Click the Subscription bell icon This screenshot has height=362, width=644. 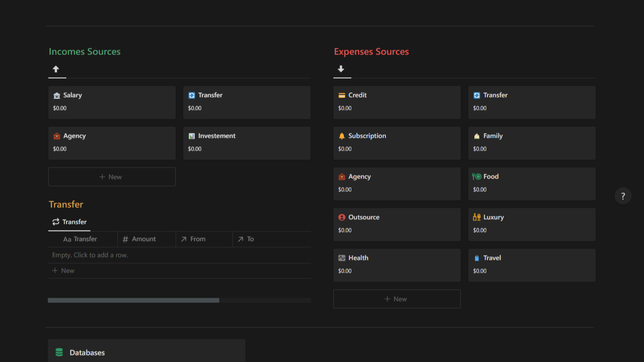[x=342, y=136]
